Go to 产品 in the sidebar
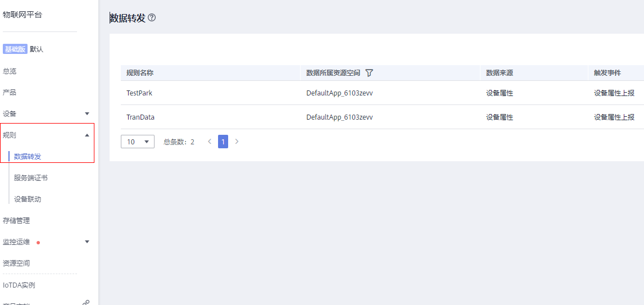 click(10, 92)
